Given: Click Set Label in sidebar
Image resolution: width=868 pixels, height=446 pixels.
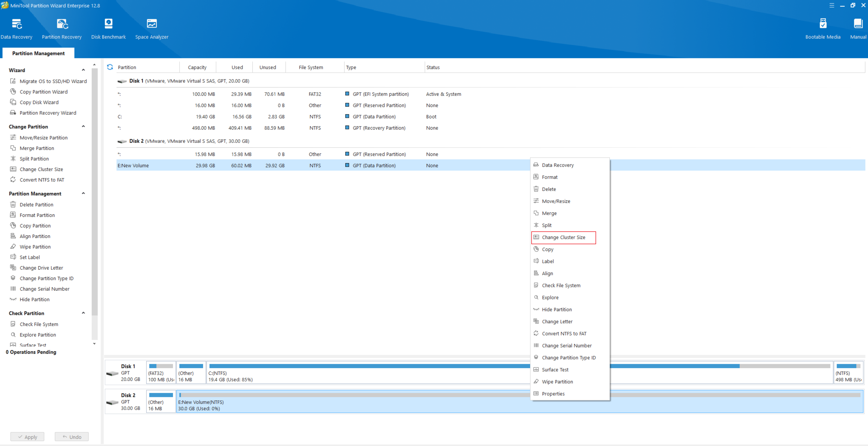Looking at the screenshot, I should pos(25,257).
